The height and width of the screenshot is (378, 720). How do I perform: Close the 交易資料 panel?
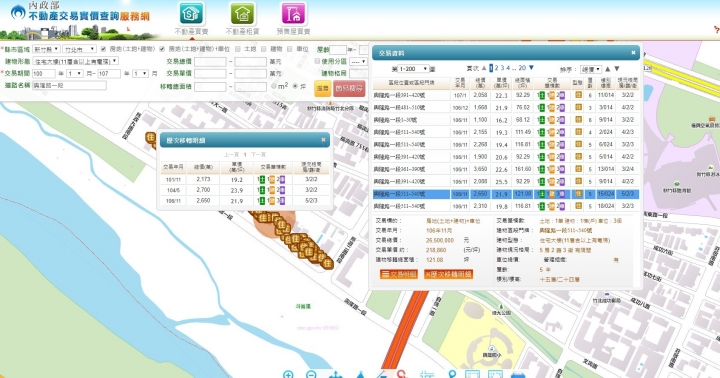click(x=633, y=53)
